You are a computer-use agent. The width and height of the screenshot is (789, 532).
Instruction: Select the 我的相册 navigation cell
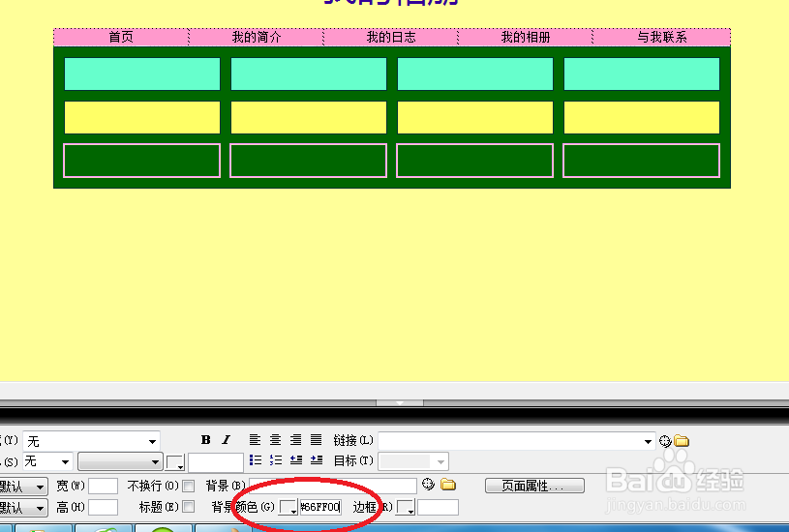(x=526, y=37)
